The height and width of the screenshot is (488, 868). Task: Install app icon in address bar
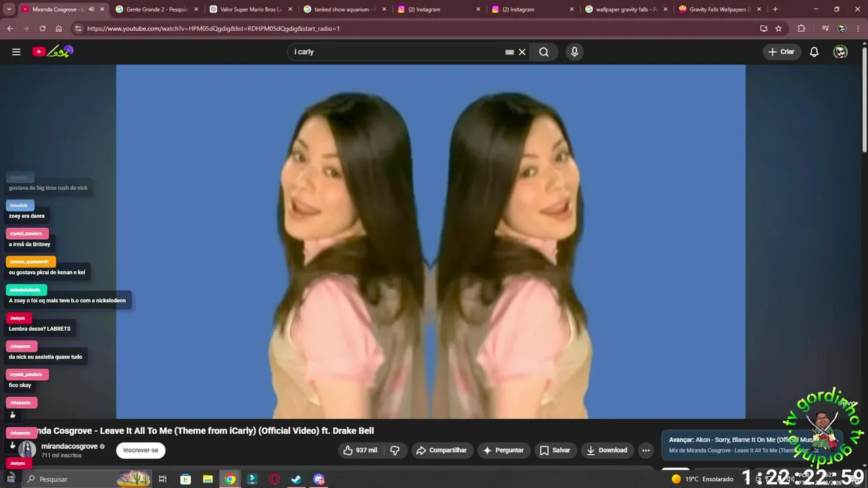(x=764, y=28)
